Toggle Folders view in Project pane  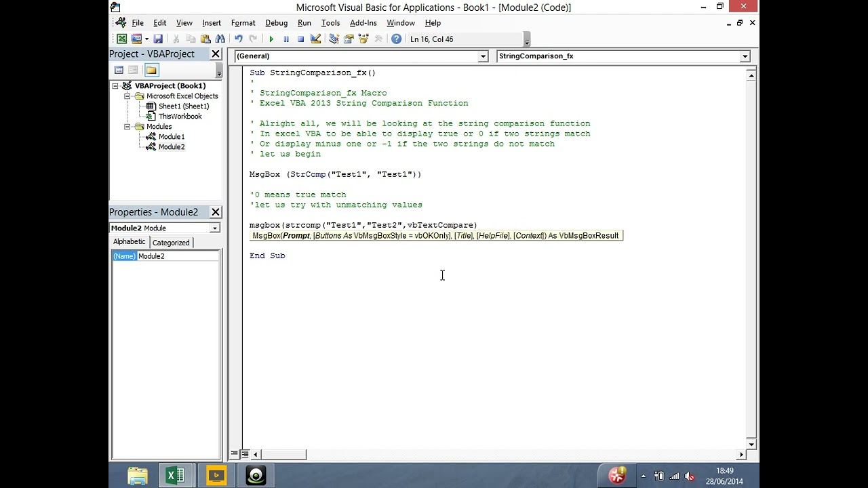click(x=151, y=70)
